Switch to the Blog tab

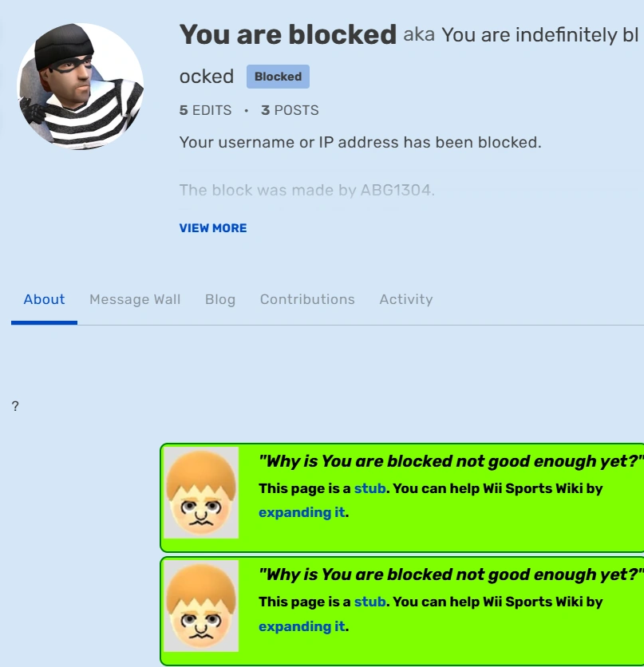point(220,300)
